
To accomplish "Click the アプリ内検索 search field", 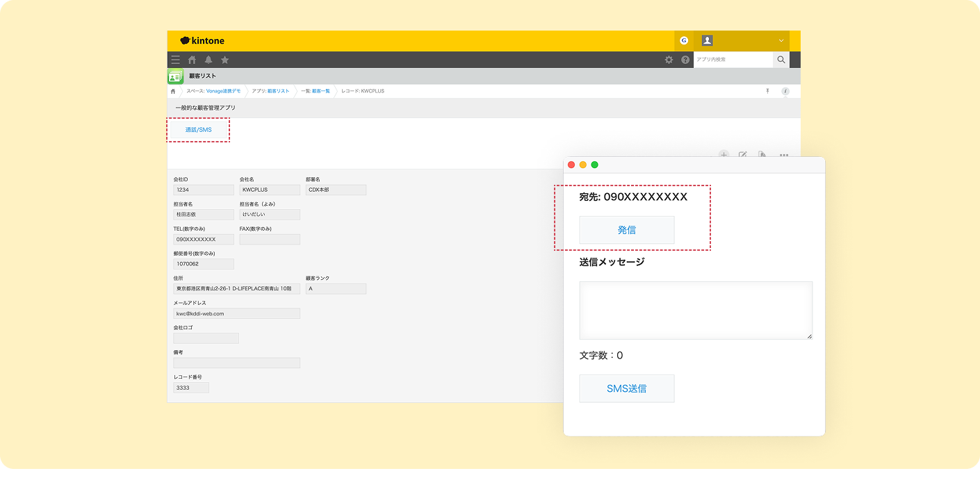I will tap(733, 60).
